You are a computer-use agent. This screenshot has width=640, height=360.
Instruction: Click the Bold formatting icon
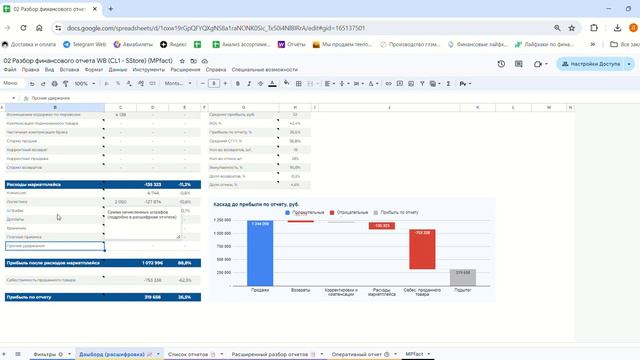pyautogui.click(x=238, y=84)
